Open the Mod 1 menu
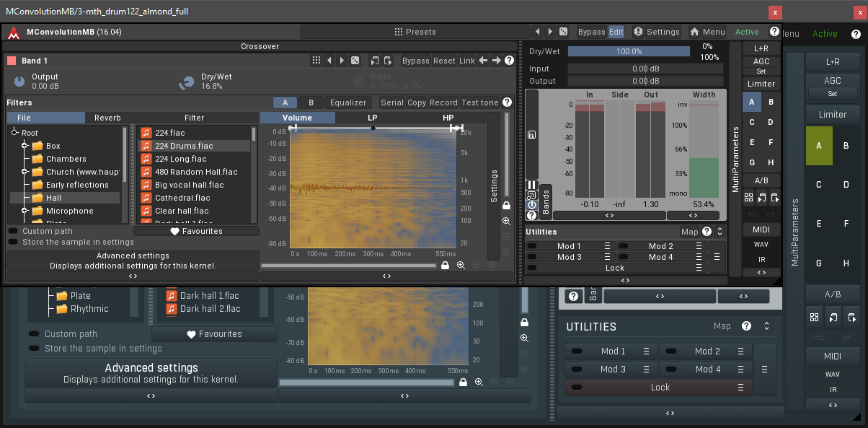This screenshot has width=868, height=428. point(608,246)
